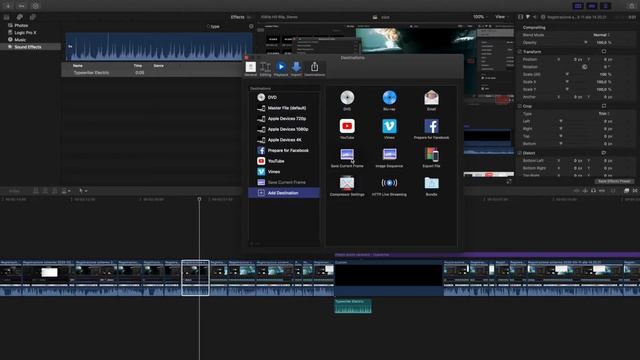Sort sound list by Genre column

[158, 65]
